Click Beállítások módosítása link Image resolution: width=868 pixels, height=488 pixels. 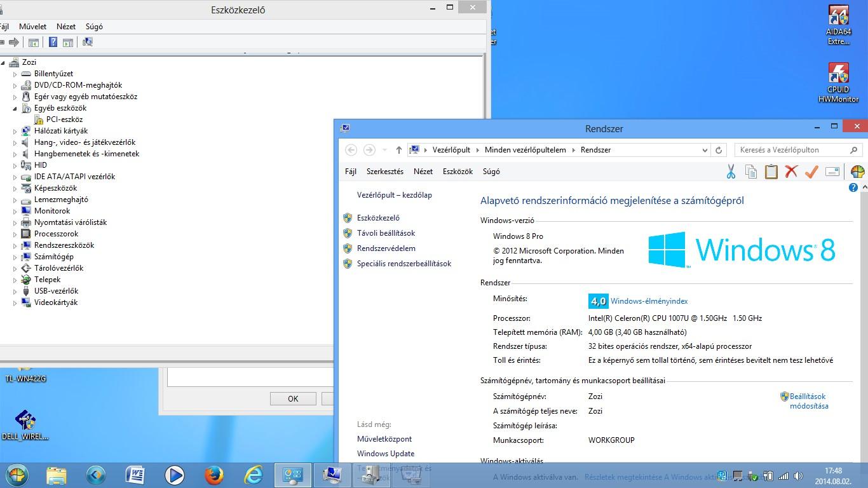point(809,401)
